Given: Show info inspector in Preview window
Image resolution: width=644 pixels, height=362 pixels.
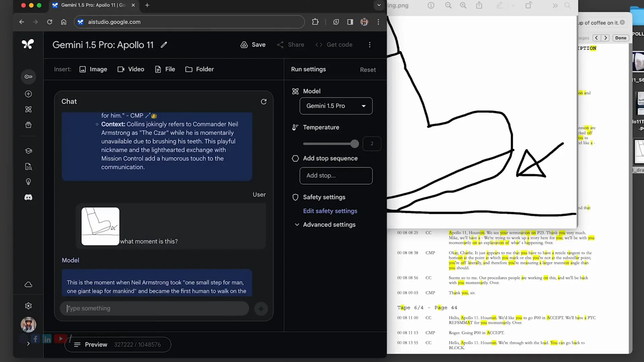Looking at the screenshot, I should (431, 5).
